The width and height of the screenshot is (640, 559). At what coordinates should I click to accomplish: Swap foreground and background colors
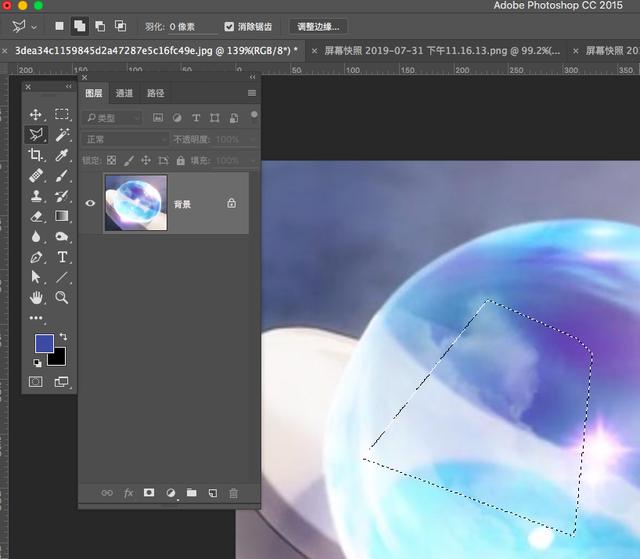coord(63,337)
